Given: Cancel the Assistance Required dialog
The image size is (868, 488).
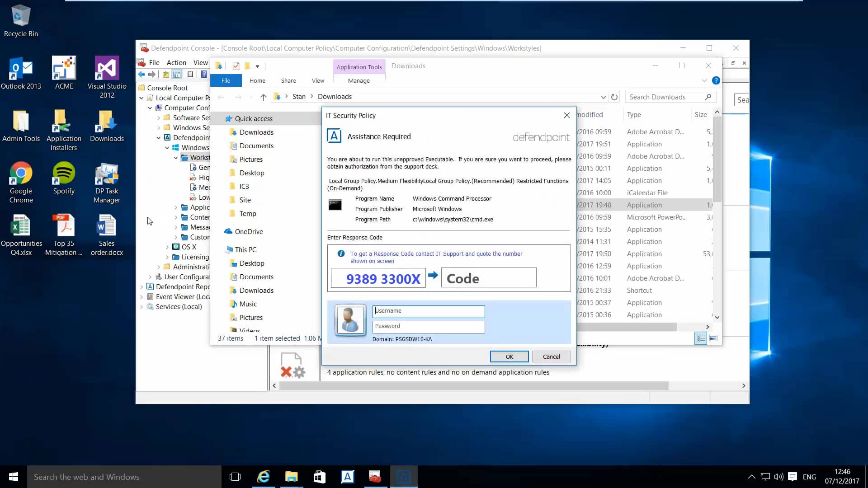Looking at the screenshot, I should point(551,357).
